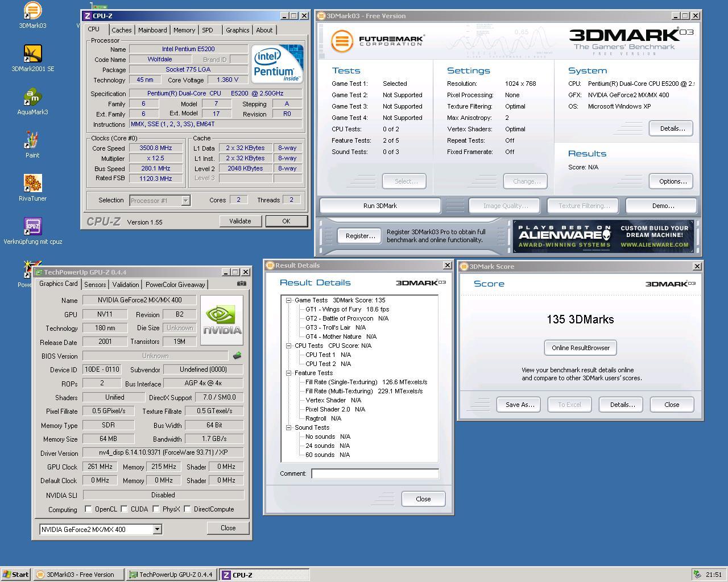This screenshot has height=582, width=728.
Task: Open Options button under Results
Action: point(672,181)
